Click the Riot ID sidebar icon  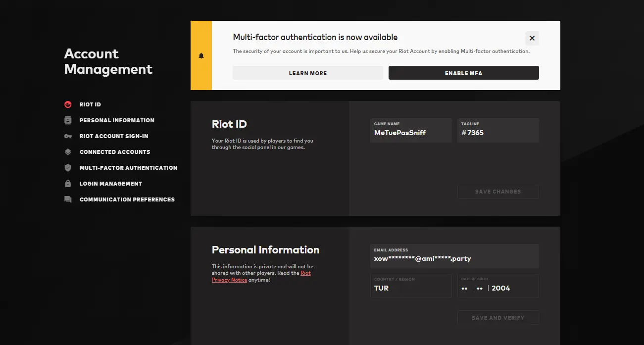tap(68, 104)
